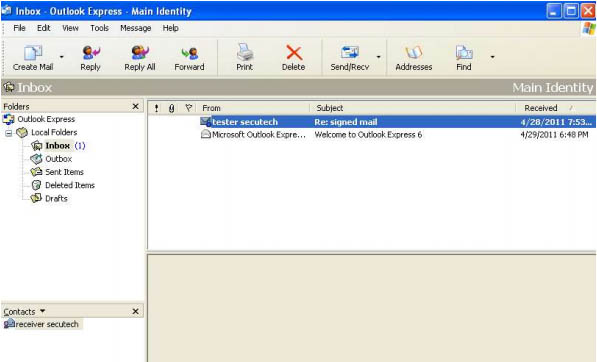Click envelope icon of Microsoft Outlook Express message
The image size is (597, 362).
206,134
